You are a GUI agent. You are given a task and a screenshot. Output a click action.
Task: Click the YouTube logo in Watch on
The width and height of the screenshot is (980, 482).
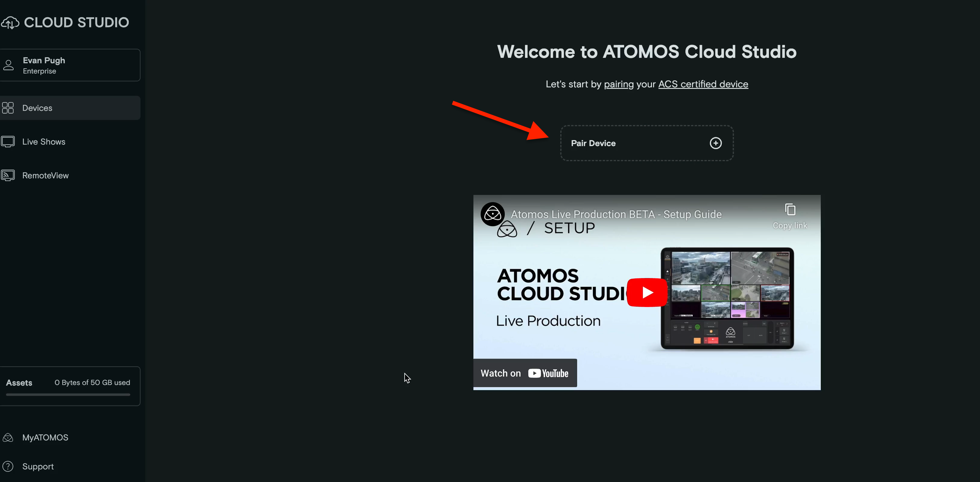548,373
